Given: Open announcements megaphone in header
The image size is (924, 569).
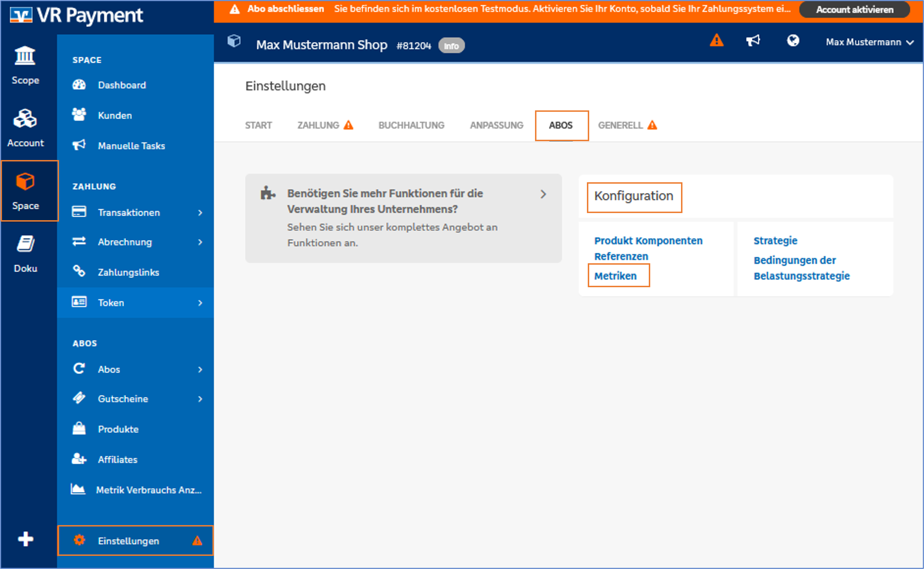Looking at the screenshot, I should (753, 40).
